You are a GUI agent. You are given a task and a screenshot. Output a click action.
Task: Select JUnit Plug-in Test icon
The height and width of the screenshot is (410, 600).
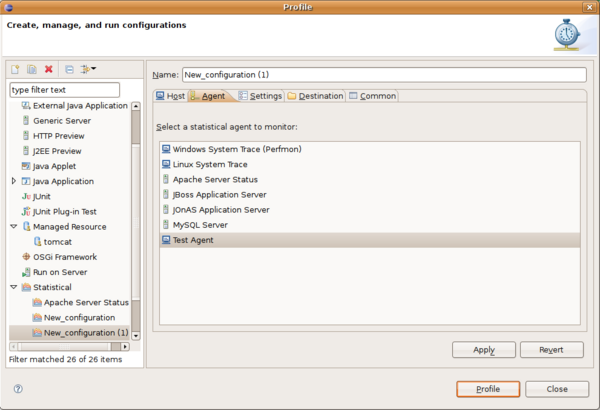(26, 211)
